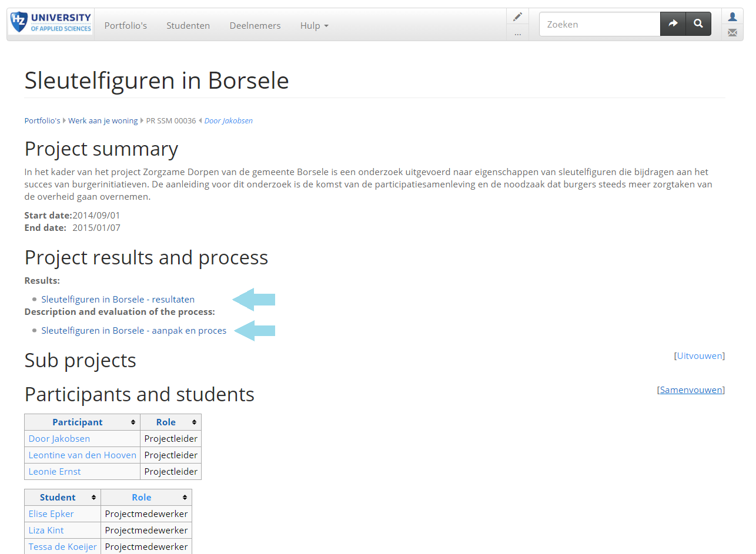
Task: Click the pencil edit icon
Action: click(x=517, y=16)
